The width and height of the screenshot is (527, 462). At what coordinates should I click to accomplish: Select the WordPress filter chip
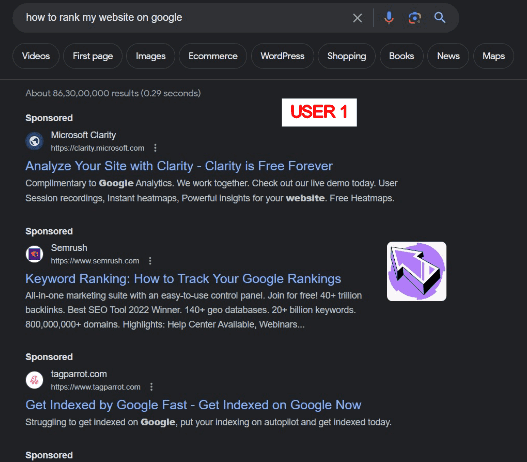(x=282, y=56)
